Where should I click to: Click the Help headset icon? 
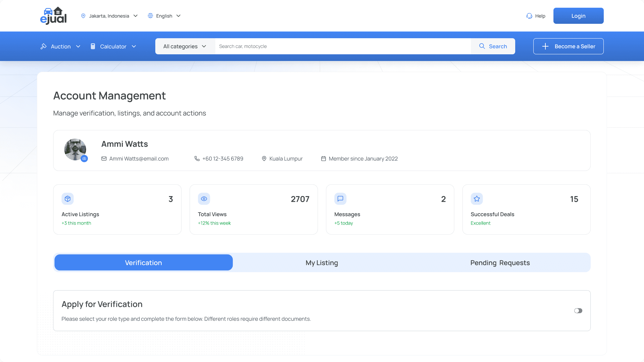point(529,16)
